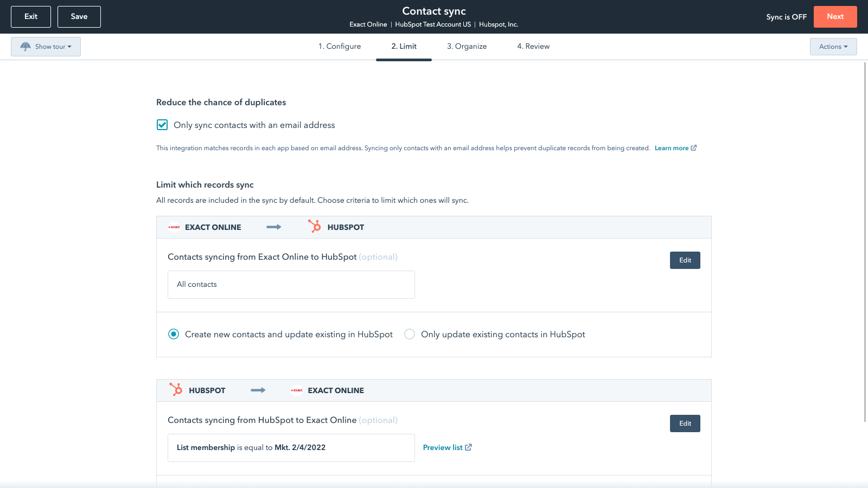This screenshot has height=488, width=868.
Task: Edit the Exact Online to HubSpot contact filter
Action: point(685,260)
